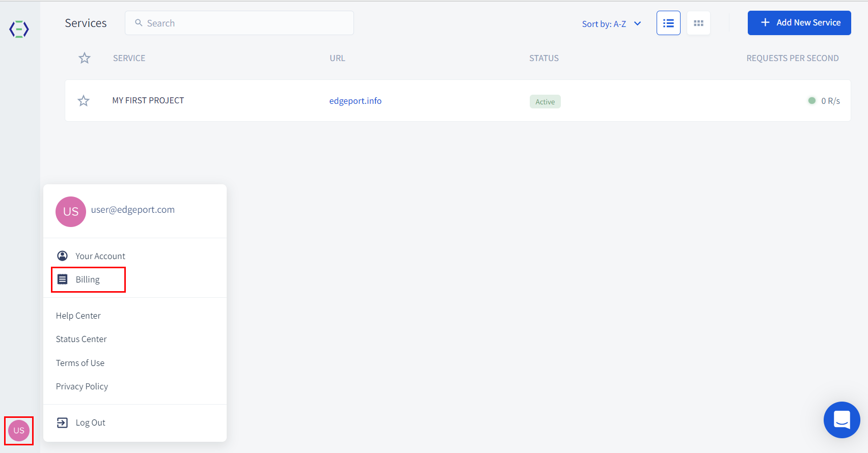This screenshot has height=453, width=868.
Task: Open the chat support widget
Action: coord(842,420)
